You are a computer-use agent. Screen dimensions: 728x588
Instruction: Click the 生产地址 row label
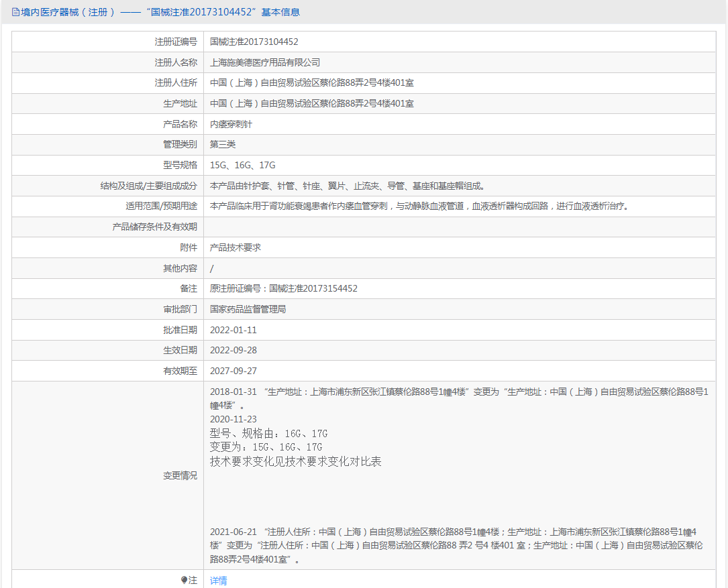pos(180,103)
